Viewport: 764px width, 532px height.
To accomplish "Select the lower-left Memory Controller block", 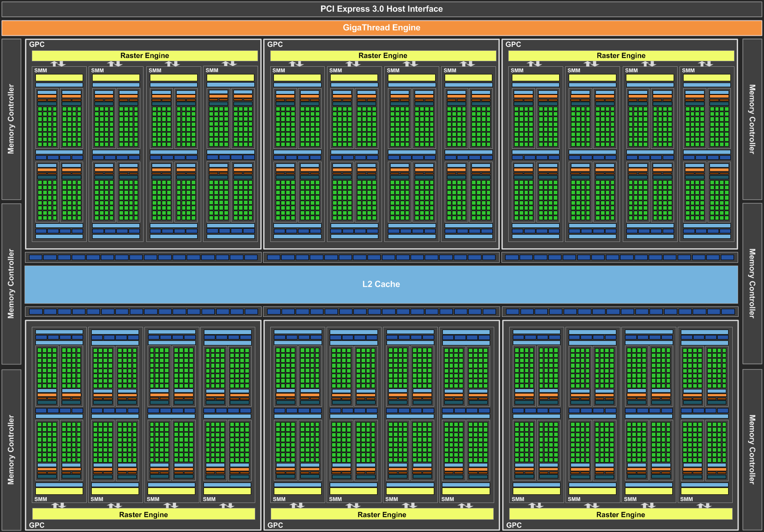I will tap(11, 449).
